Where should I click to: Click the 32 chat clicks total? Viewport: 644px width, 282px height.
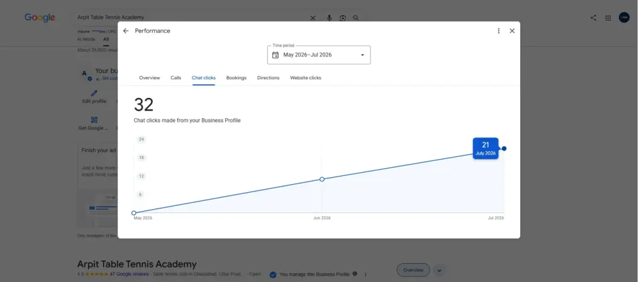[x=144, y=105]
